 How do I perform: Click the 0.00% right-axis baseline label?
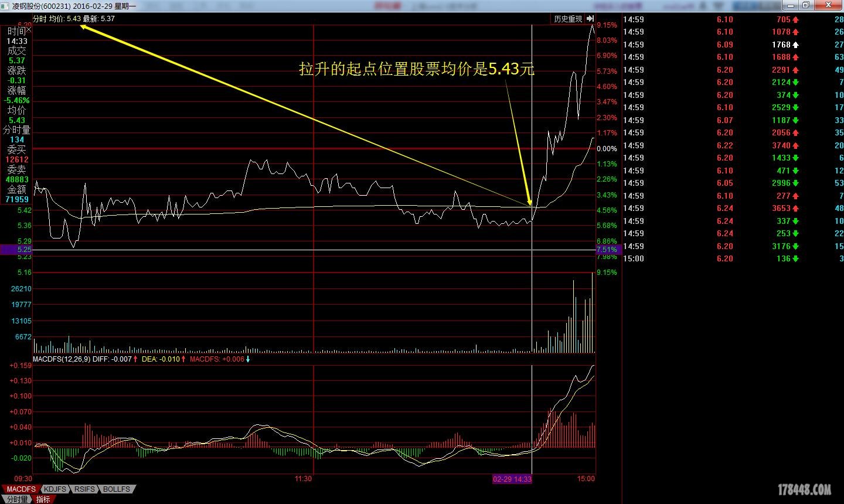(x=607, y=149)
